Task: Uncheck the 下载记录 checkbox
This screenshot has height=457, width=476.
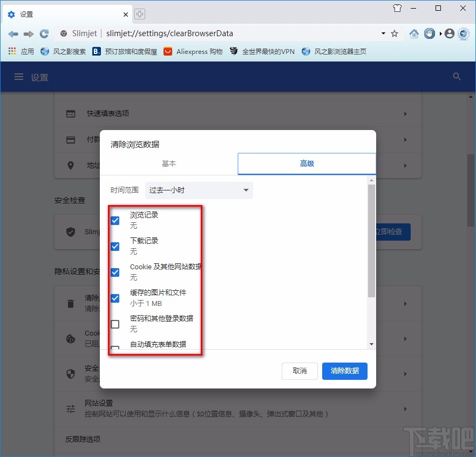Action: 115,247
